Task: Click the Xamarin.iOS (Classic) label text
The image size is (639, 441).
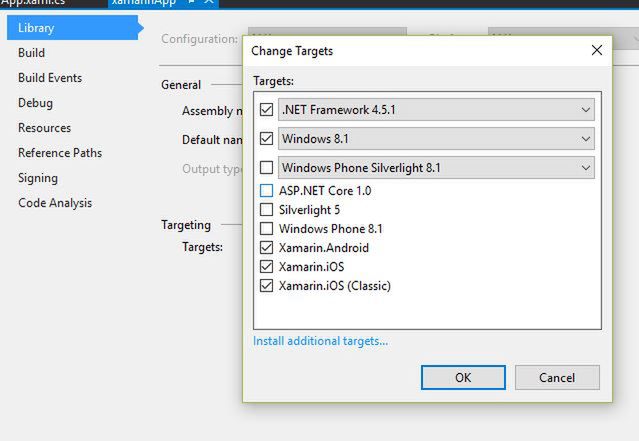Action: [335, 286]
